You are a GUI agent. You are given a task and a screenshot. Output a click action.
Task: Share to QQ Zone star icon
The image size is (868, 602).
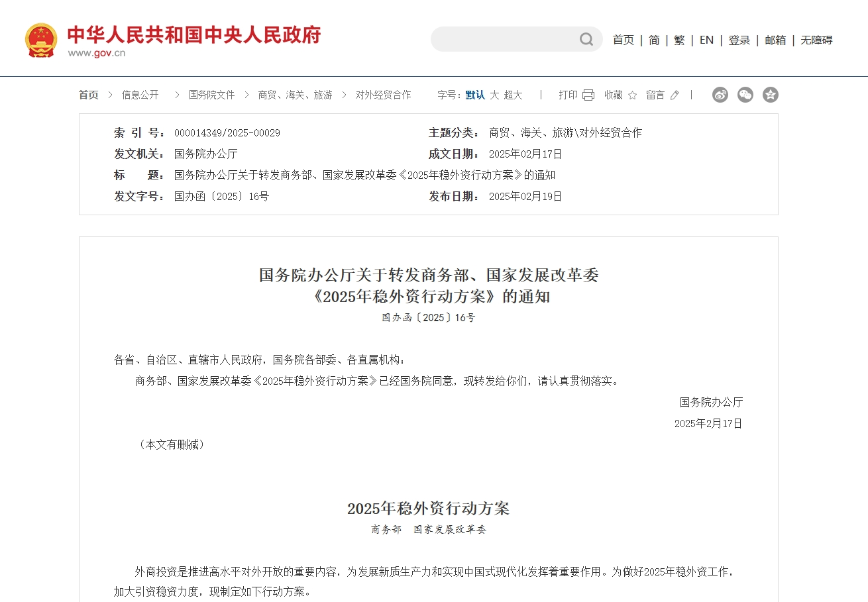770,95
